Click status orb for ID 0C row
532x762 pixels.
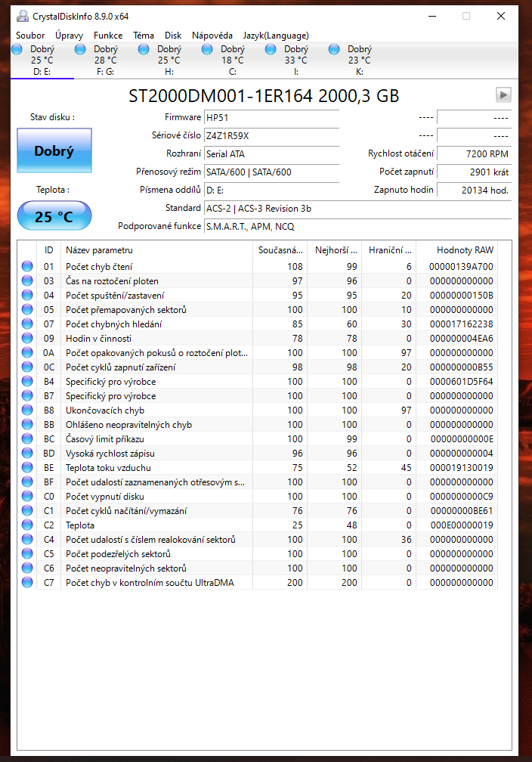27,367
